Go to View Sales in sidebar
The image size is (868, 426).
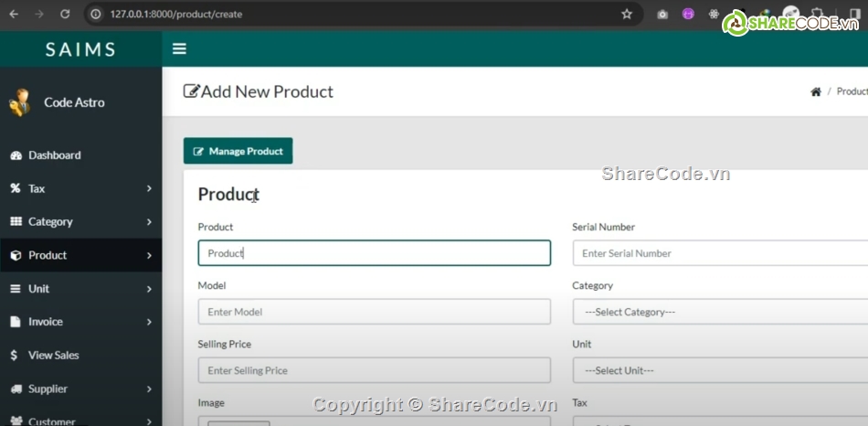coord(53,356)
